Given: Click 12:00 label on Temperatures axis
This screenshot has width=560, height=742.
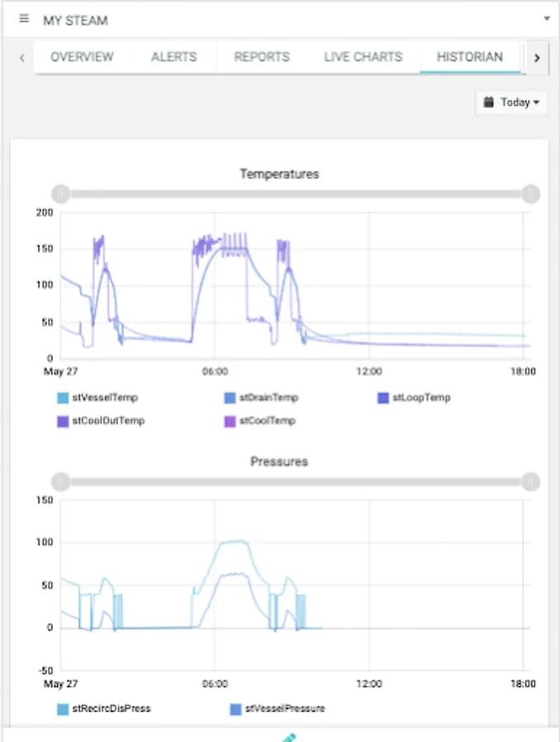Looking at the screenshot, I should [369, 372].
